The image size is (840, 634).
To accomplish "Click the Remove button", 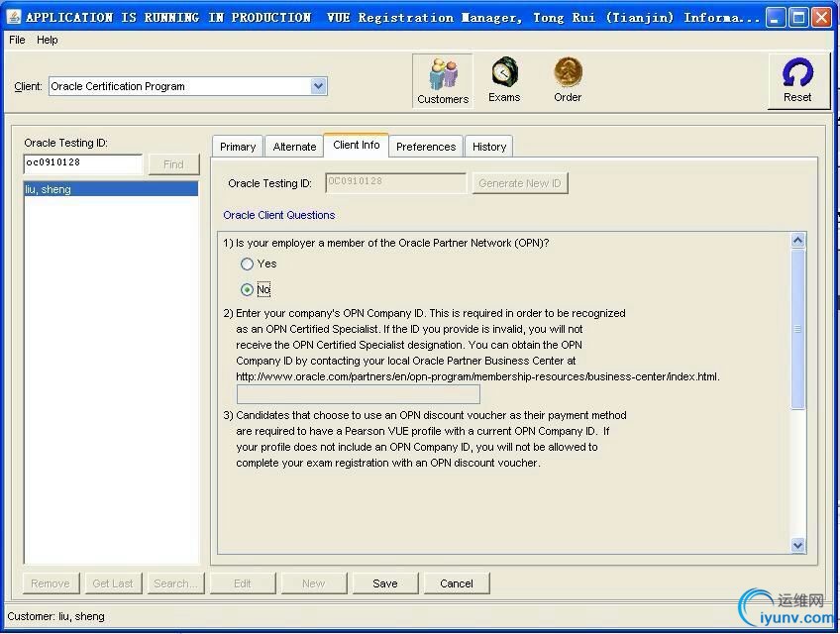I will pos(51,583).
